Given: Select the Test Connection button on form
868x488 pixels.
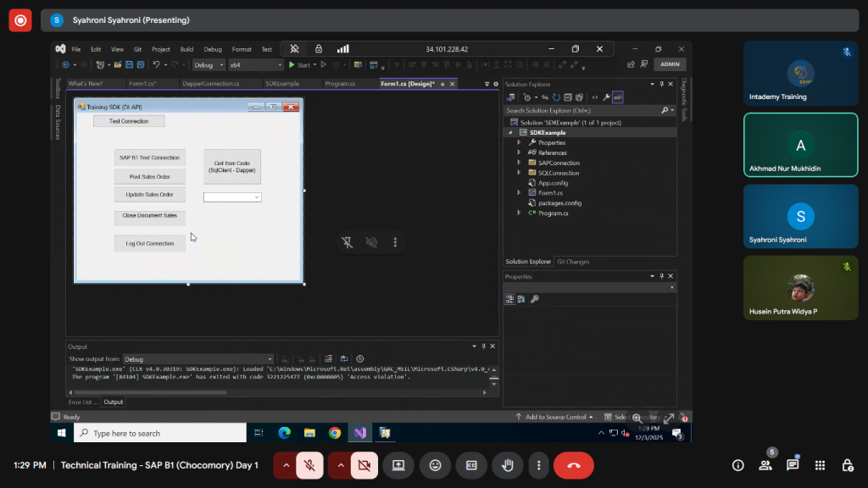Looking at the screenshot, I should point(129,121).
